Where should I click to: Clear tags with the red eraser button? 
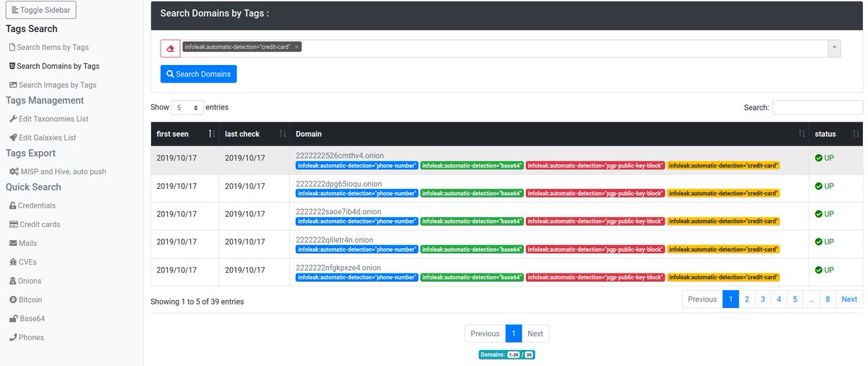tap(170, 48)
